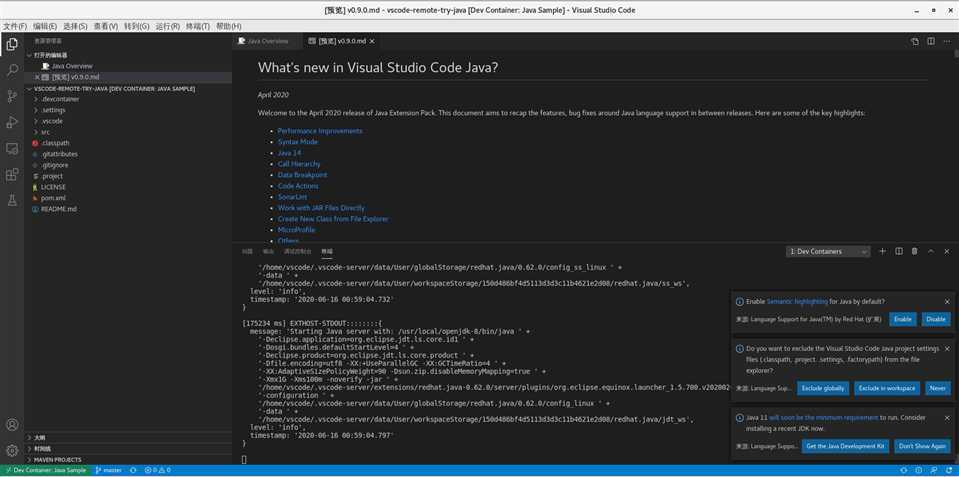
Task: Open the Remote Explorer view
Action: tap(12, 149)
